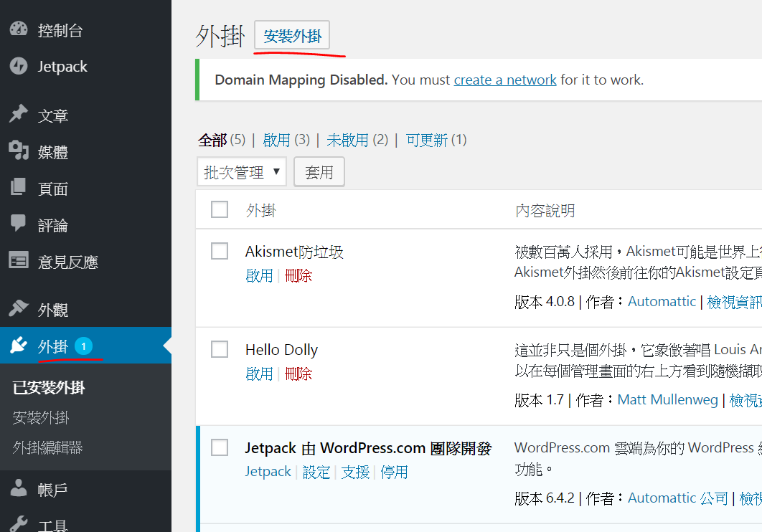Screen dimensions: 762x532
Task: Open Automattic author link in Akismet row
Action: [x=662, y=301]
